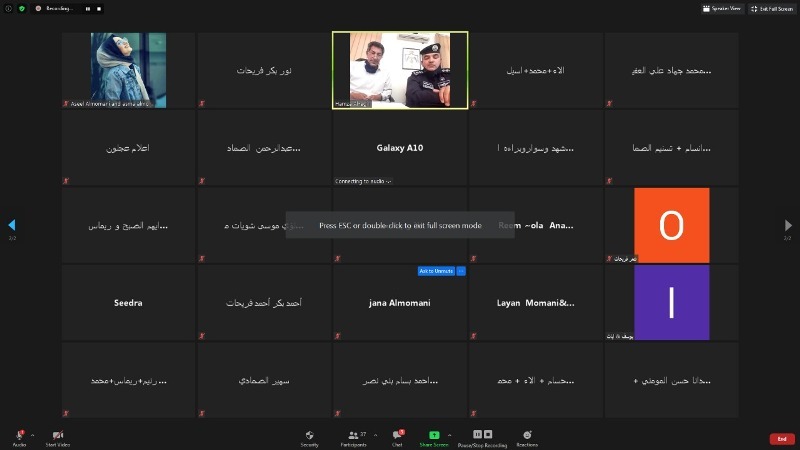Open the Security menu
Screen dimensions: 800x450
coord(309,438)
